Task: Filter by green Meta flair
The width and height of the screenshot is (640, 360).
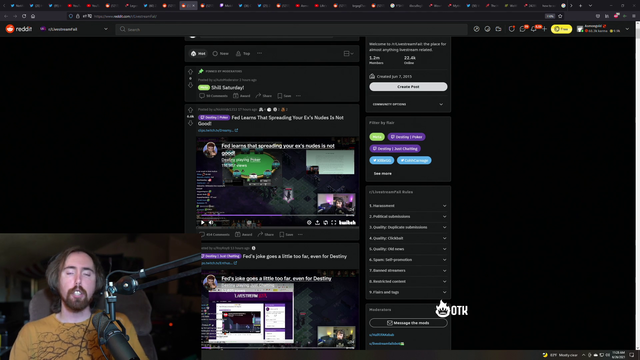Action: pos(377,137)
